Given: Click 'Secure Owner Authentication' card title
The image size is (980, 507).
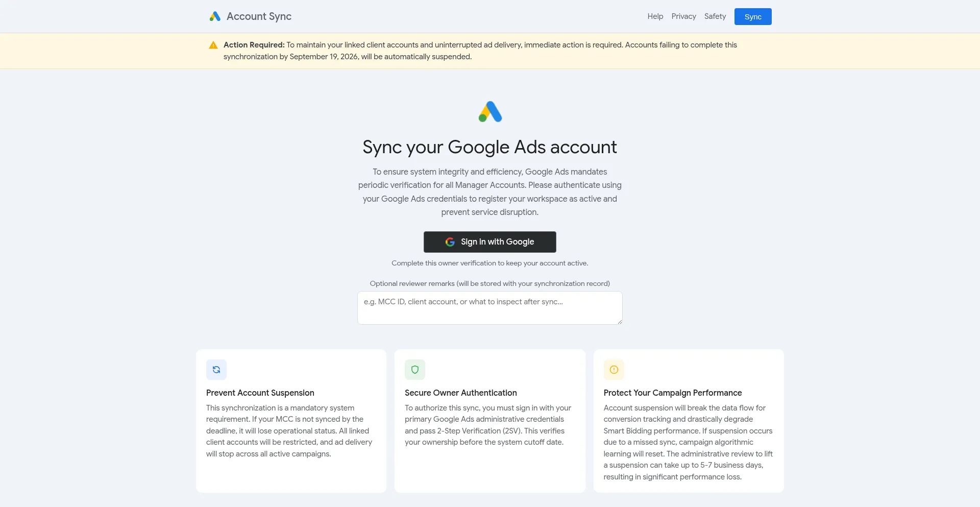Looking at the screenshot, I should 461,393.
